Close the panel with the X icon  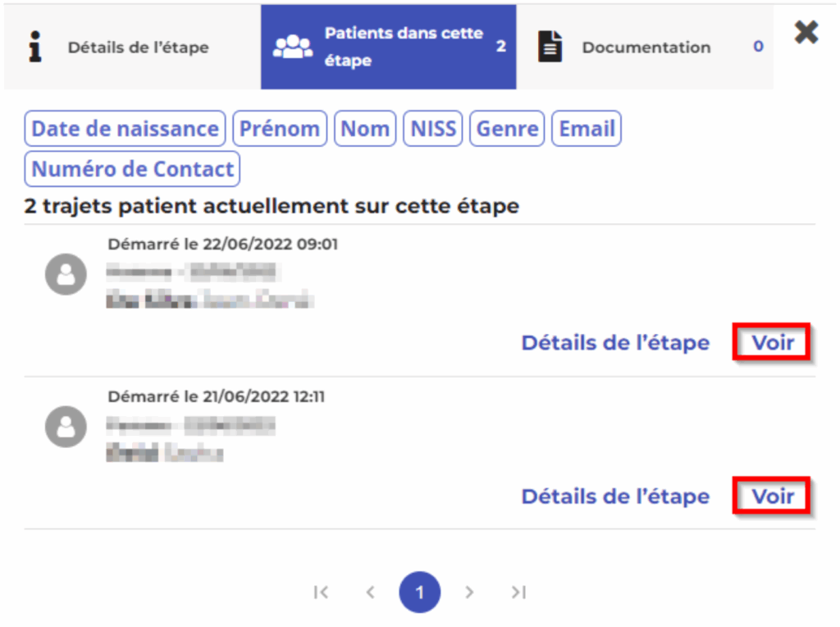tap(806, 33)
